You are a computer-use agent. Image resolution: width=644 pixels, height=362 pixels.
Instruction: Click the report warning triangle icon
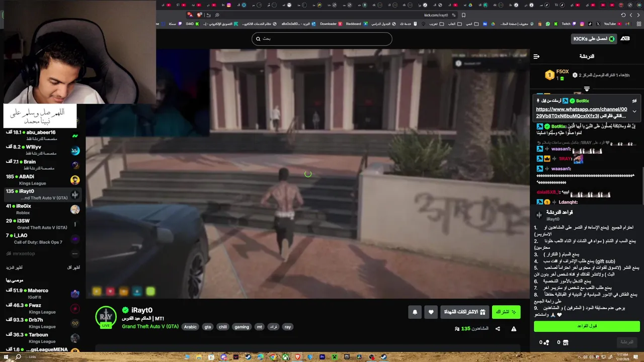pyautogui.click(x=514, y=329)
